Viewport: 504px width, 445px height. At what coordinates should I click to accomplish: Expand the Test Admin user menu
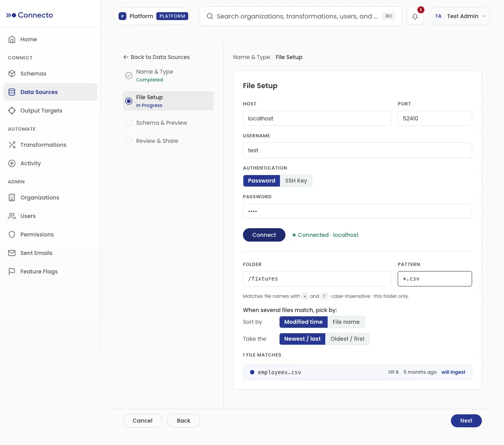tap(460, 16)
